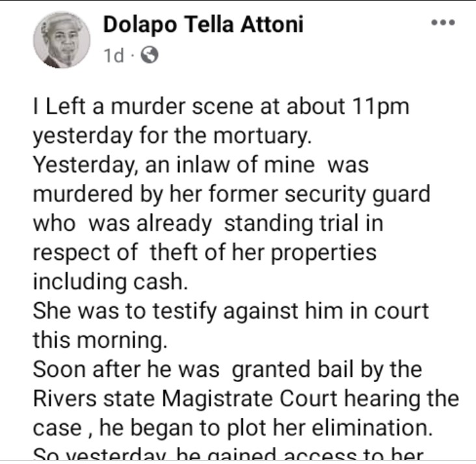Click the text "this morning."
476x464 pixels.
[94, 339]
